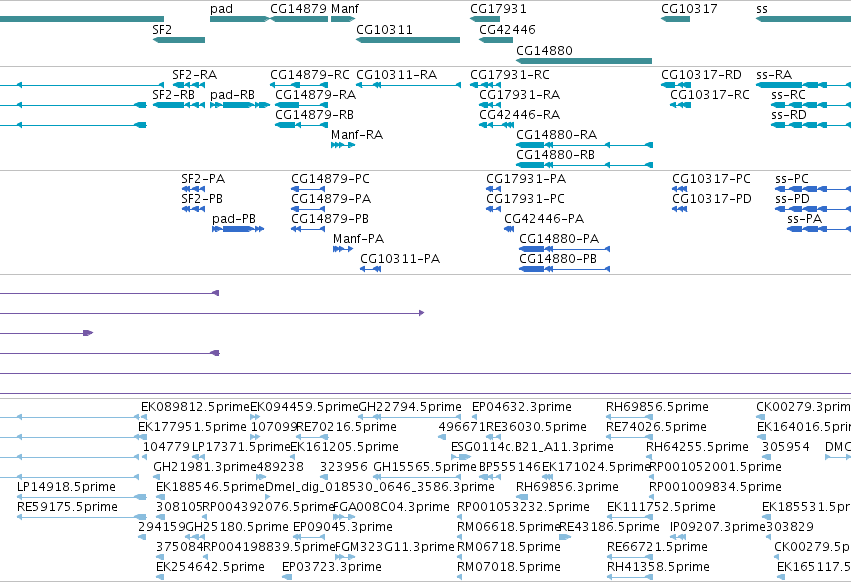The height and width of the screenshot is (582, 851).
Task: Select the RM06618.5prime label
Action: pos(509,527)
